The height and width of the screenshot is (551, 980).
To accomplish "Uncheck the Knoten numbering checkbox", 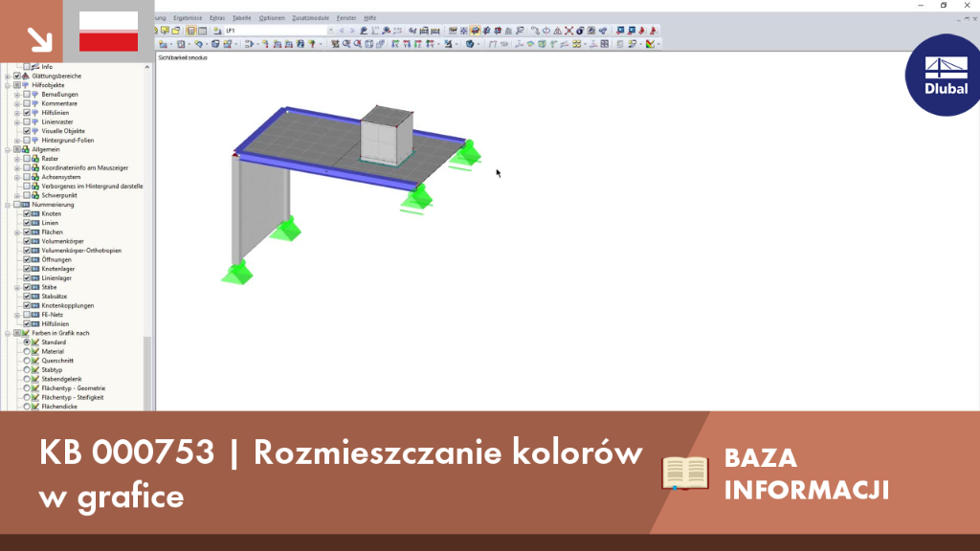I will [x=27, y=213].
